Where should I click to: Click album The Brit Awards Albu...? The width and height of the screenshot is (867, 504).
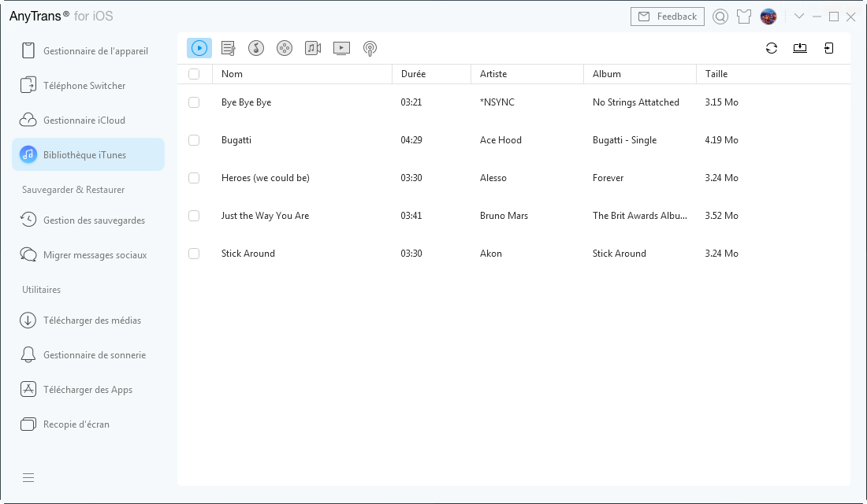pyautogui.click(x=640, y=216)
